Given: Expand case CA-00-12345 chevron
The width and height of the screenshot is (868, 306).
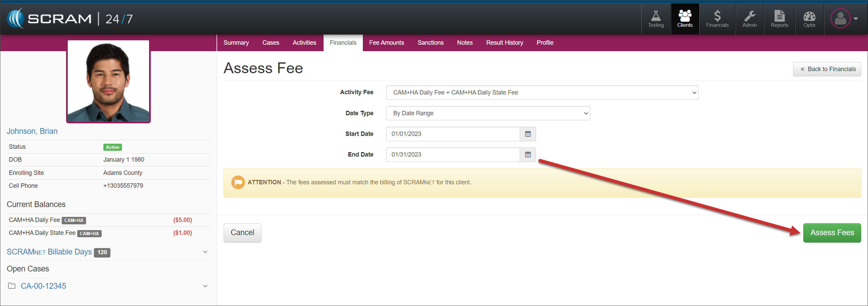Looking at the screenshot, I should 205,286.
